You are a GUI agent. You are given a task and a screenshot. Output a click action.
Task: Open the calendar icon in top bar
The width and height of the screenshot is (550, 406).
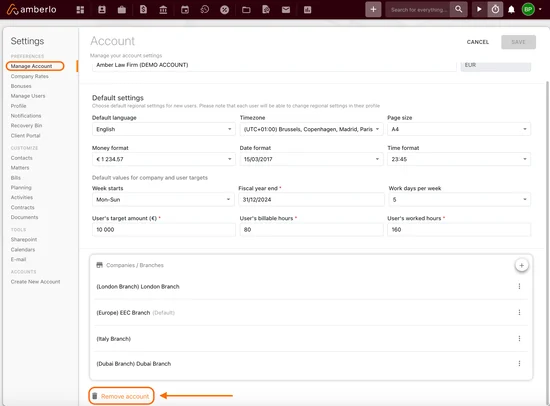pos(185,10)
